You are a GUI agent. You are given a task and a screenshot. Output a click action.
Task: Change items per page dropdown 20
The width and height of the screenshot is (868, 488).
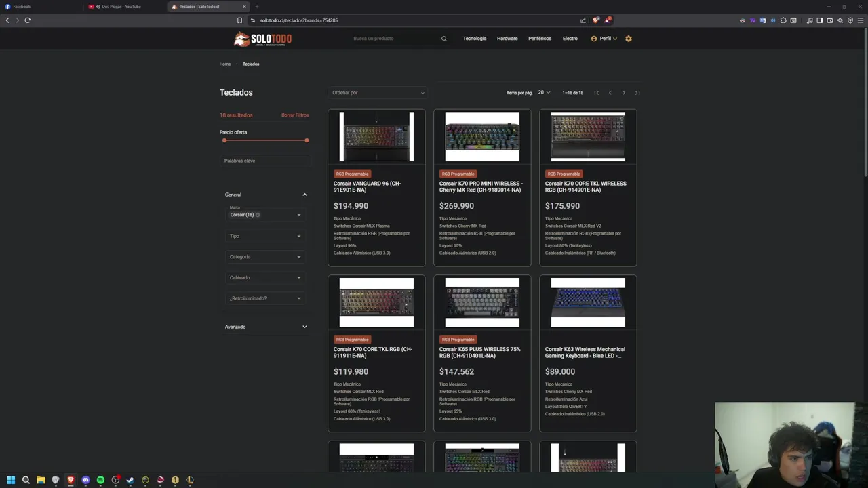[x=544, y=93]
